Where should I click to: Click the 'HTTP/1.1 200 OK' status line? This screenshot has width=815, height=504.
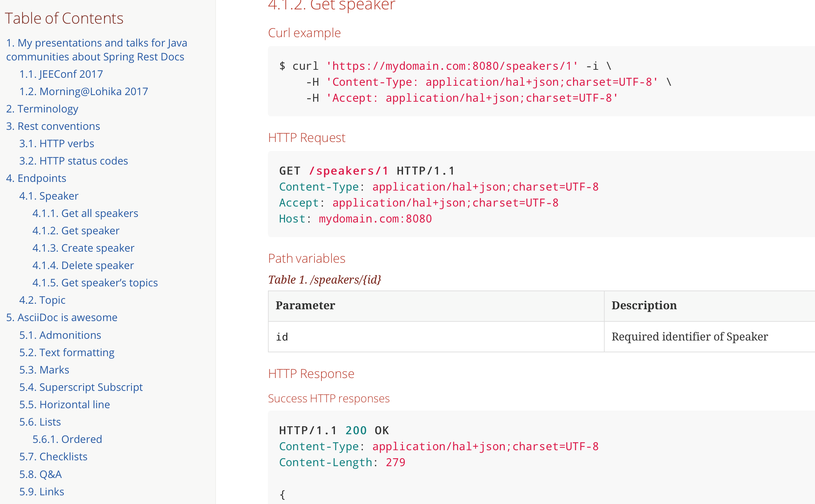click(334, 430)
